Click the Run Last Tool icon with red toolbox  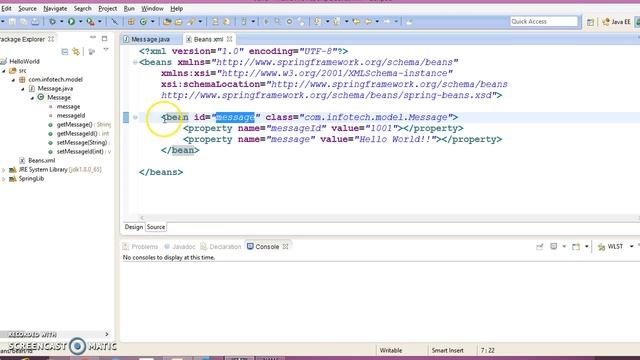pos(90,21)
